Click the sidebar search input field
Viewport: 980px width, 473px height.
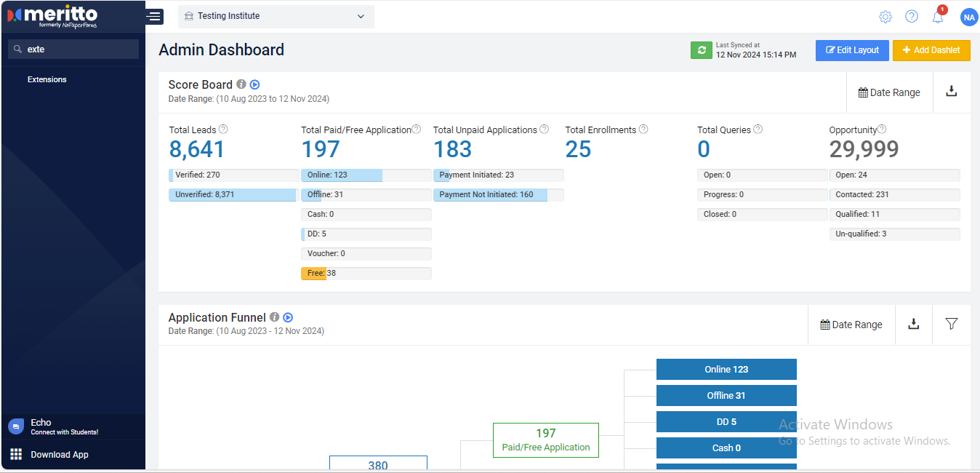point(80,49)
